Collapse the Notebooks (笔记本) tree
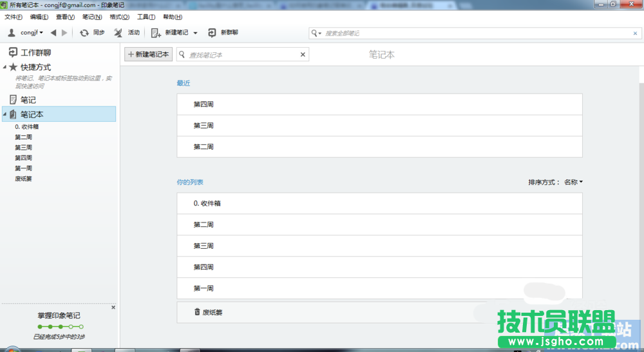This screenshot has height=352, width=644. click(x=5, y=114)
